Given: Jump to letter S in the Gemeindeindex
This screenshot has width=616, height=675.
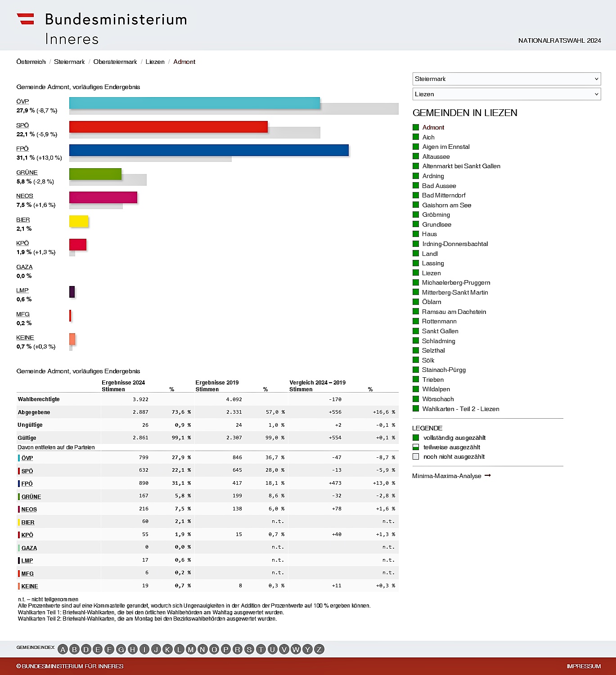Looking at the screenshot, I should pyautogui.click(x=249, y=649).
